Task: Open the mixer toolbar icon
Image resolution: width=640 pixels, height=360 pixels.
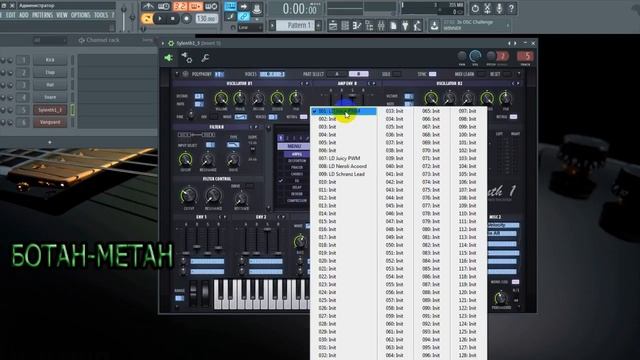Action: [x=381, y=26]
